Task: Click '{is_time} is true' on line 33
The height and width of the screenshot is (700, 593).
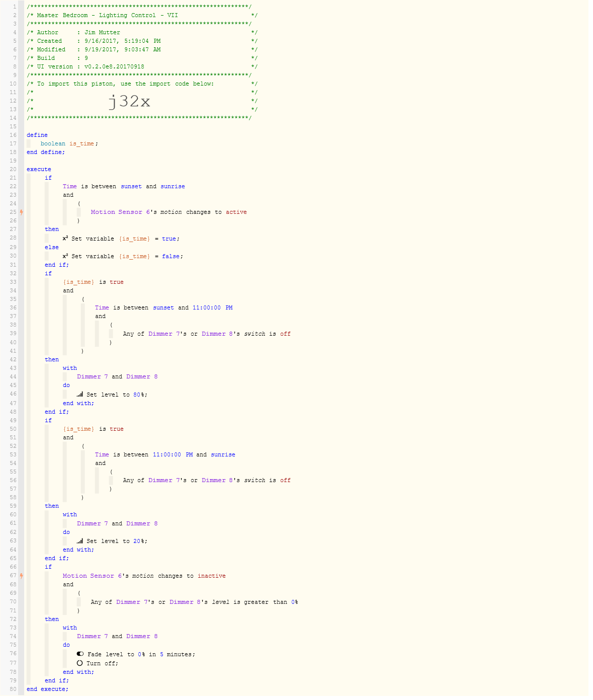Action: coord(93,282)
